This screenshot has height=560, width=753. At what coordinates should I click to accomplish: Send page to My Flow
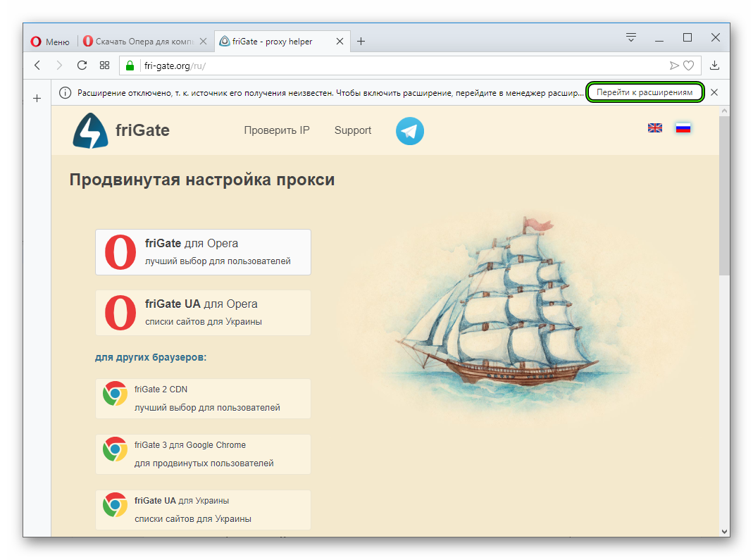[674, 66]
